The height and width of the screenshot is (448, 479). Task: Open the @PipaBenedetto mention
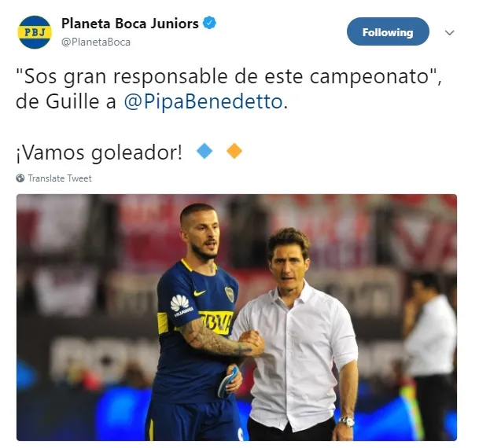pyautogui.click(x=203, y=101)
